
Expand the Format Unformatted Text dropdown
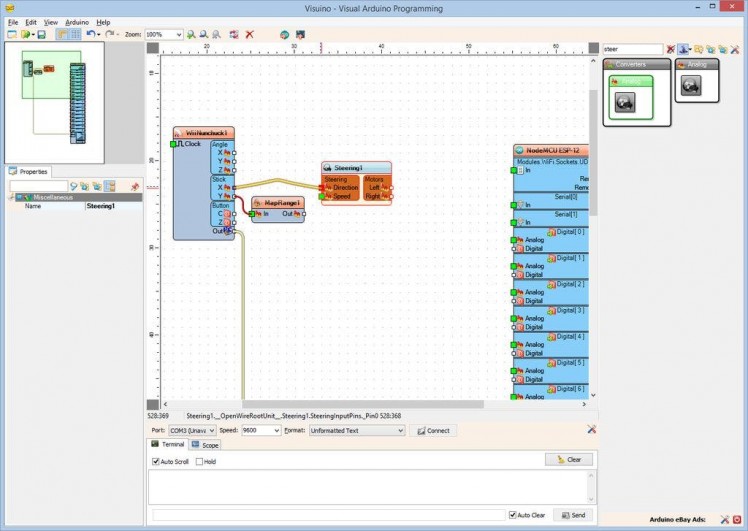(400, 430)
